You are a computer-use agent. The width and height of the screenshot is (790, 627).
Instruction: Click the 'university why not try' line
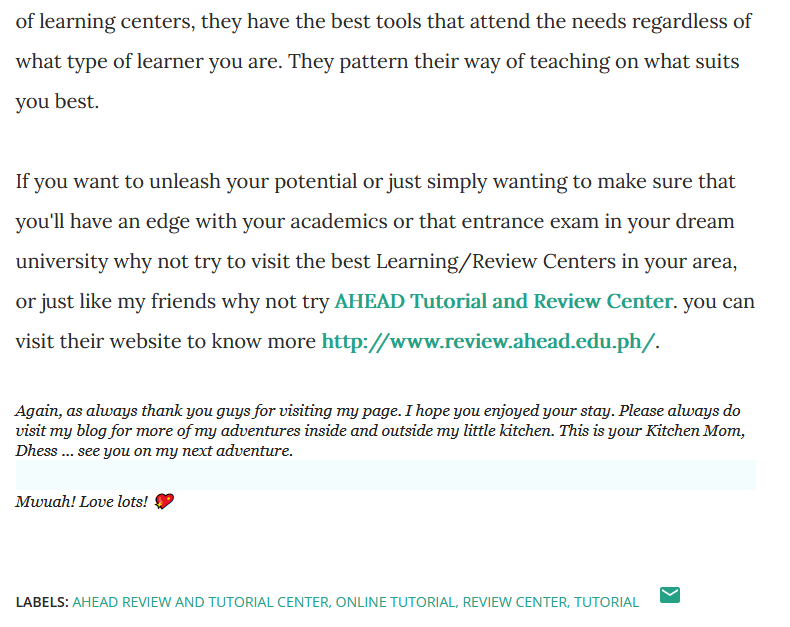376,262
